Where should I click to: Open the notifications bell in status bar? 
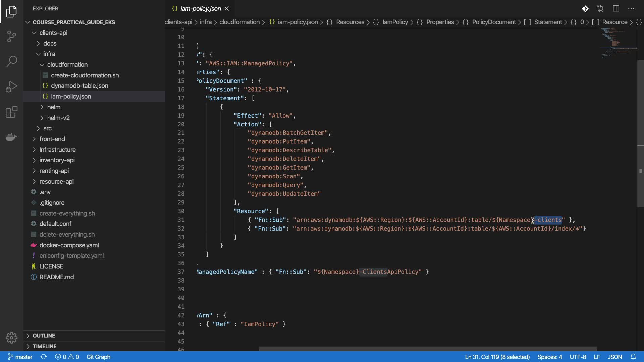coord(633,357)
